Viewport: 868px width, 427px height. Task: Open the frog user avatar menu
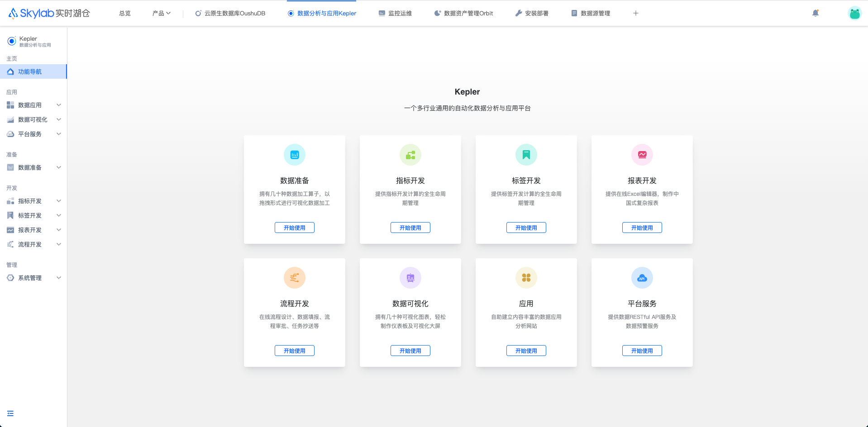pyautogui.click(x=854, y=13)
